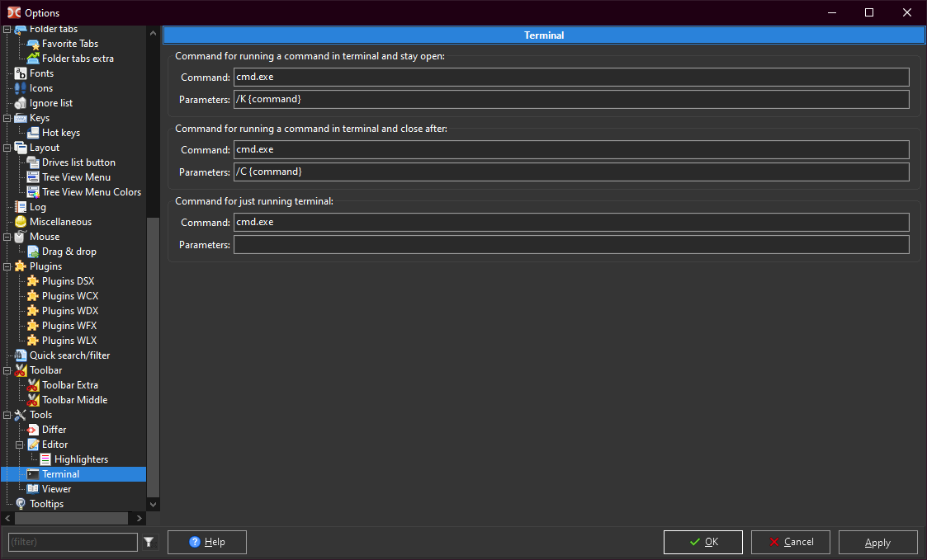Click the Tooltips balloon icon
The height and width of the screenshot is (560, 927).
[x=21, y=504]
